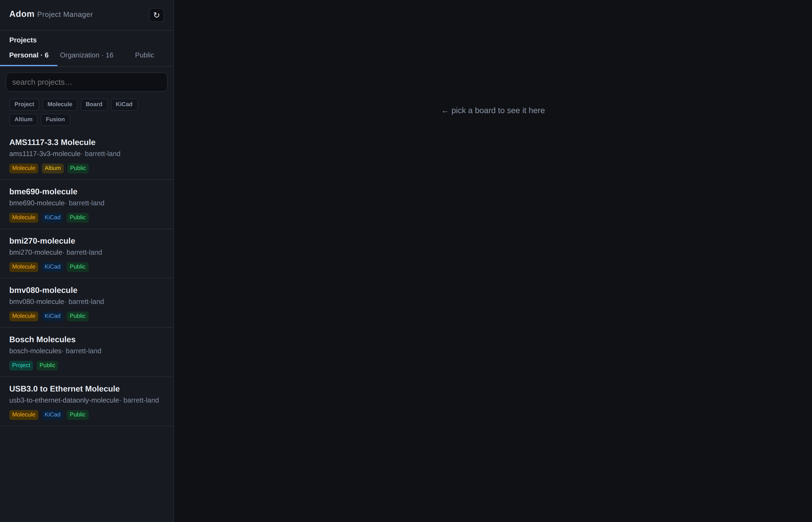Viewport: 812px width, 522px height.
Task: Open the bmv080-molecule project title
Action: click(x=43, y=290)
